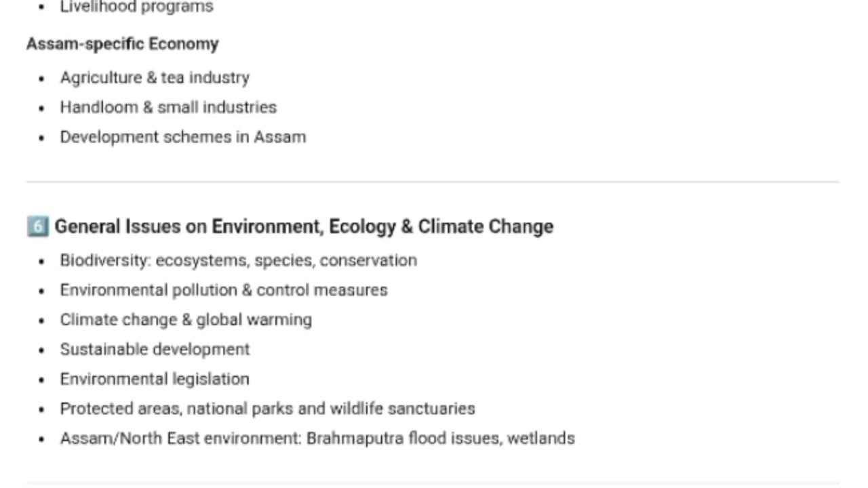Select the Environmental legislation item
868x488 pixels.
[155, 379]
